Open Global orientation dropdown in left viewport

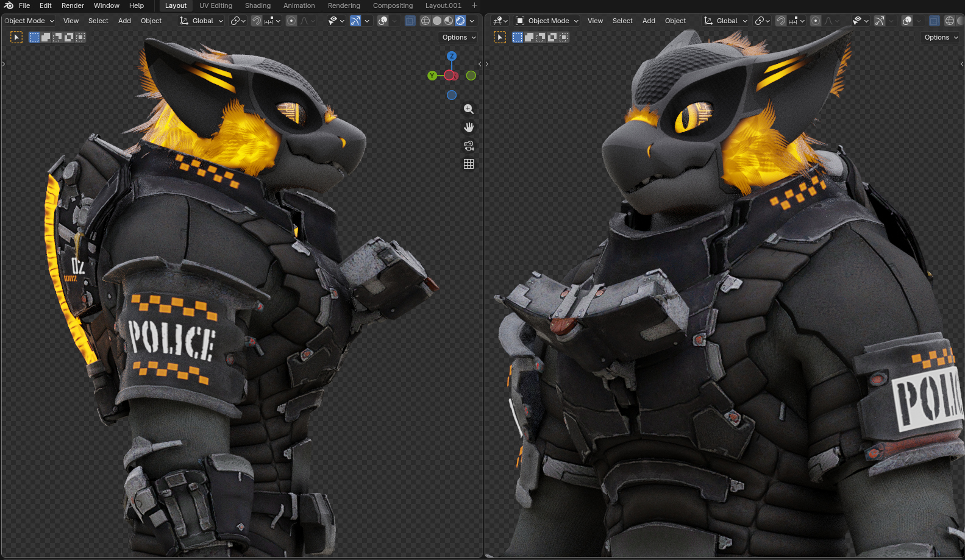point(202,21)
